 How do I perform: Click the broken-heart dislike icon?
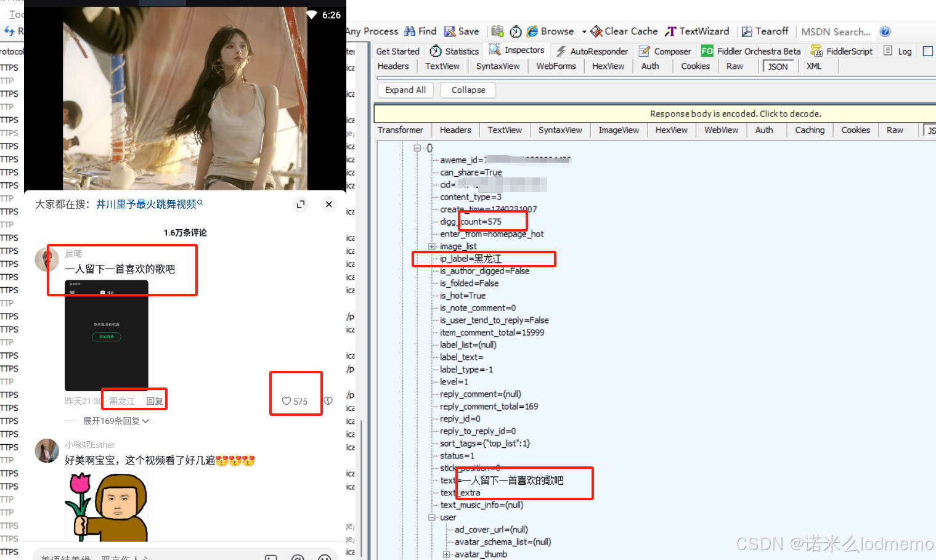click(328, 401)
